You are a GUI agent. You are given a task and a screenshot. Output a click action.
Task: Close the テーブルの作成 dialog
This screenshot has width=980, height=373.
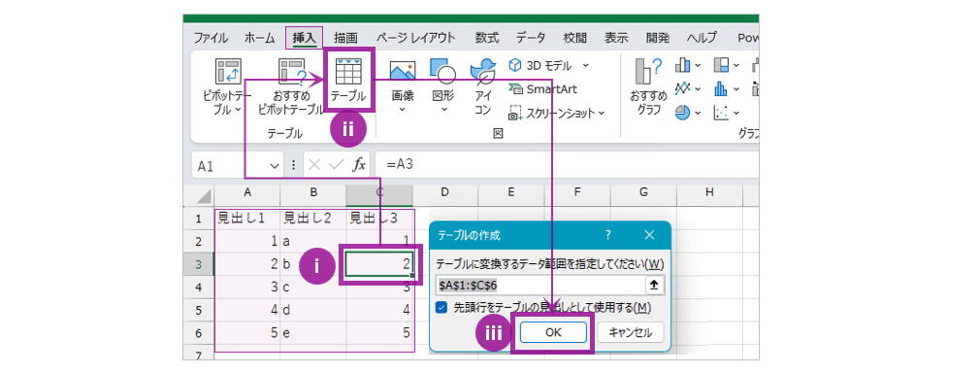[x=649, y=235]
